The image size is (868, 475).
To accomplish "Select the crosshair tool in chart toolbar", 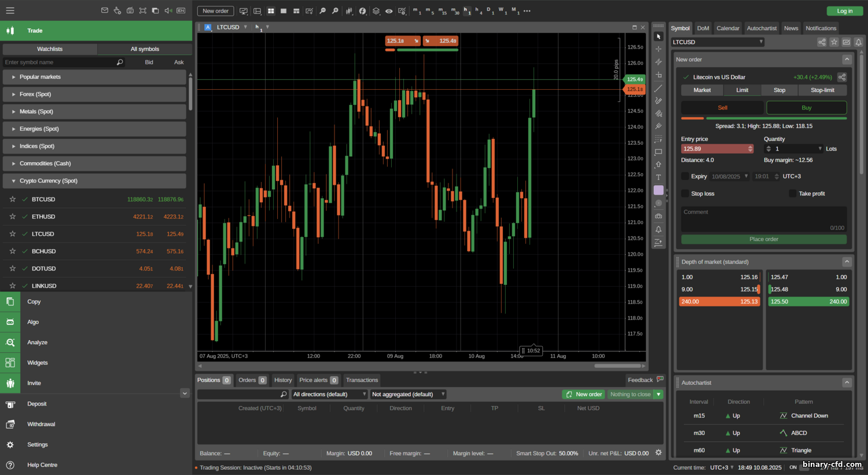I will [x=658, y=49].
